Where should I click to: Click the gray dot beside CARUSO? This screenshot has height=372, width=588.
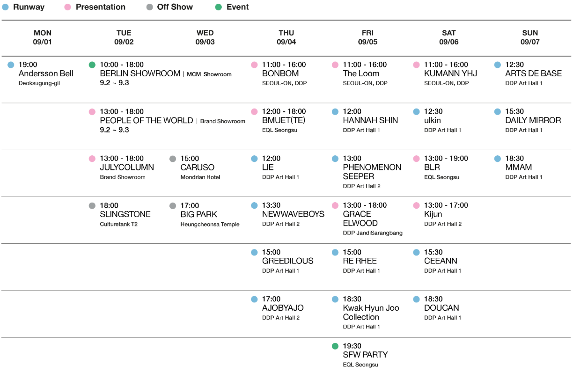point(173,159)
